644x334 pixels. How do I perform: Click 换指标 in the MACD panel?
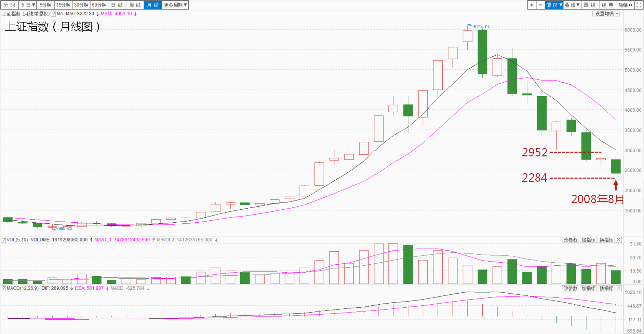pyautogui.click(x=606, y=289)
